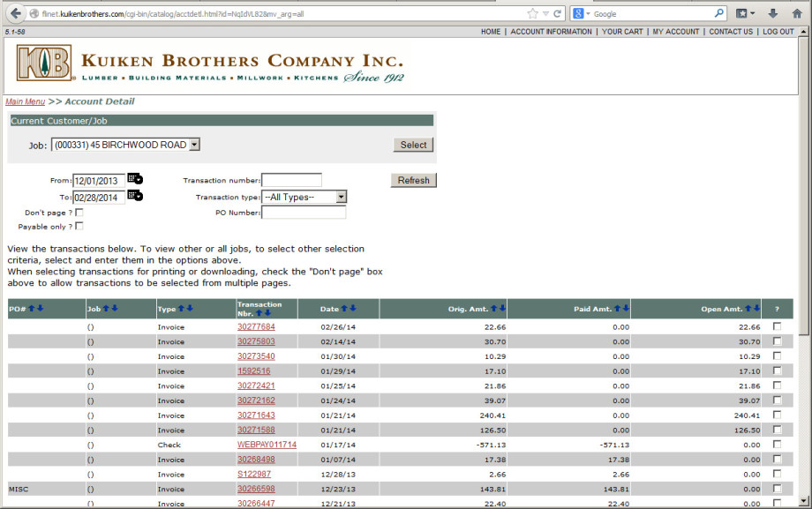
Task: Open HOME in top navigation
Action: coord(491,32)
